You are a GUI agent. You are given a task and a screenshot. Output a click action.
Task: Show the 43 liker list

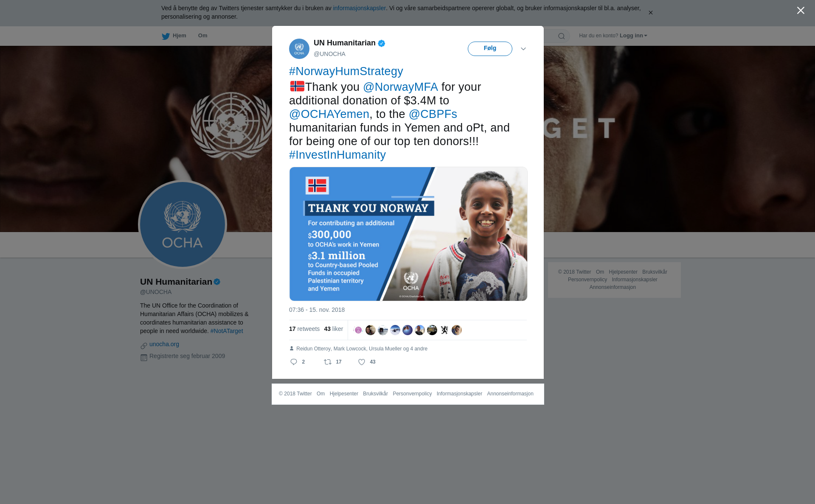(334, 329)
